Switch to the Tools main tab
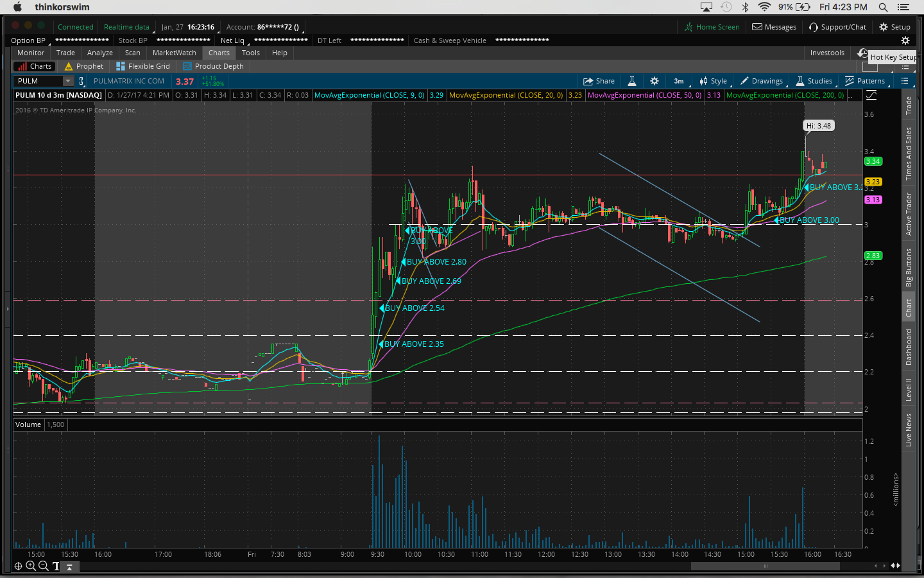This screenshot has width=924, height=578. 251,53
